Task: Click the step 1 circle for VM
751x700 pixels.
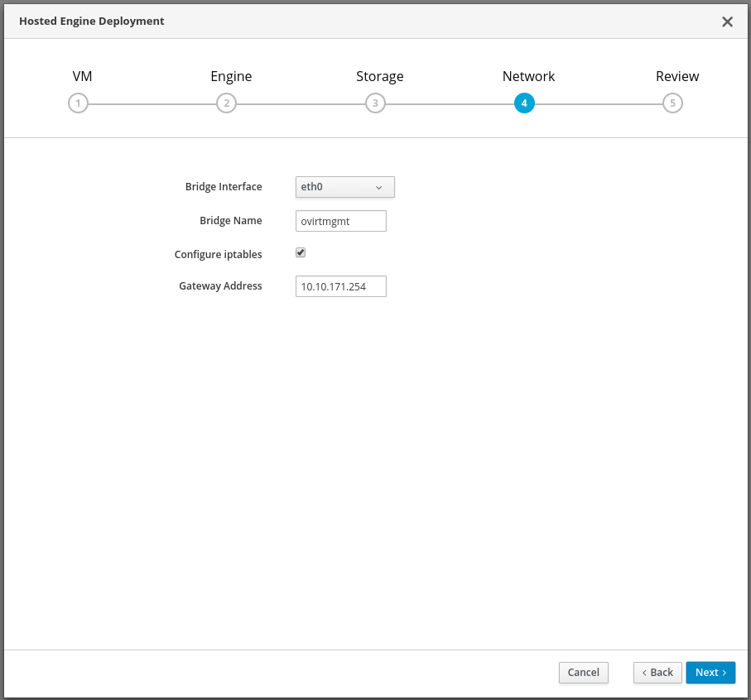Action: pyautogui.click(x=78, y=103)
